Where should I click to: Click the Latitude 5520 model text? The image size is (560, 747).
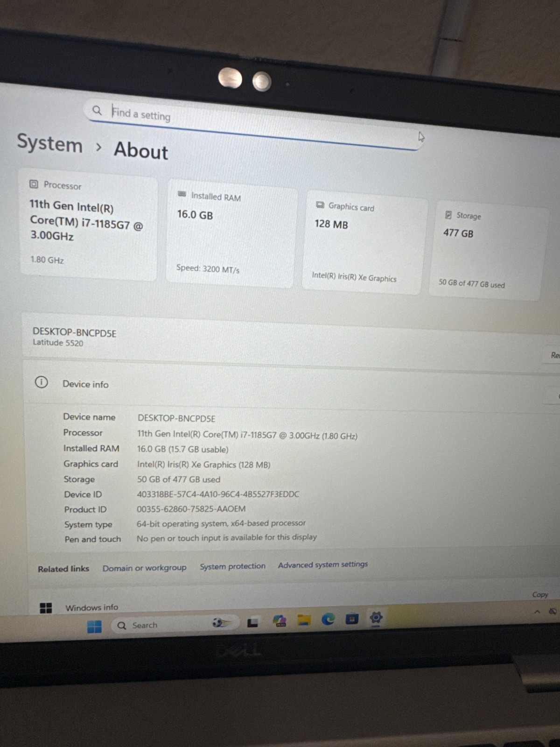click(x=58, y=343)
